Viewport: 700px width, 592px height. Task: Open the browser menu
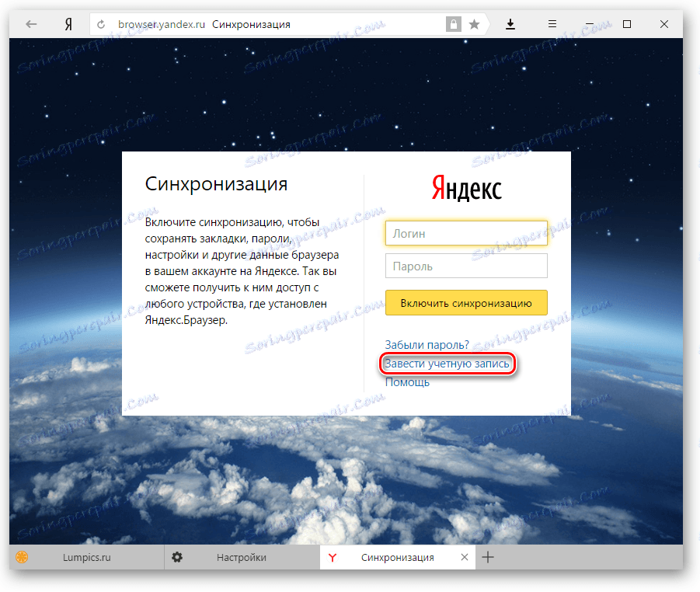(552, 24)
